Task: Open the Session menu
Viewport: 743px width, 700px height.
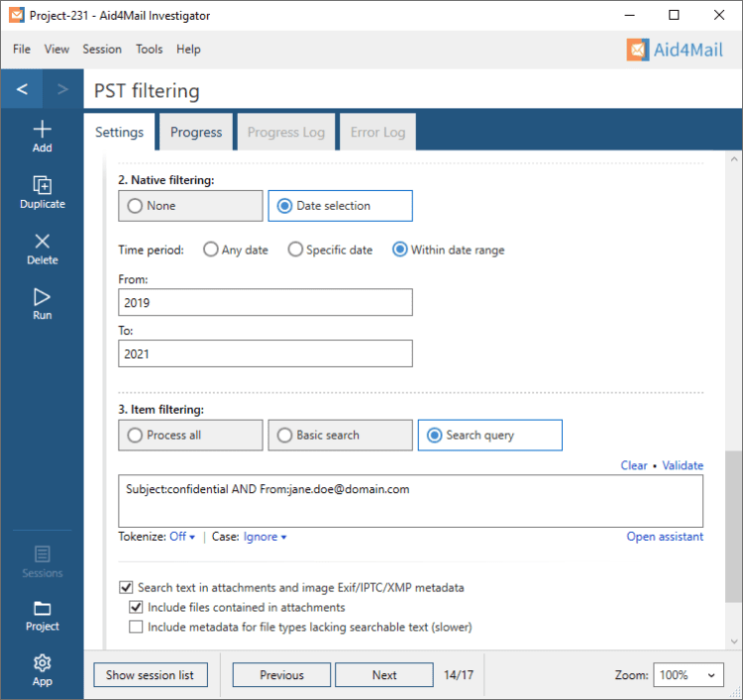Action: [102, 50]
